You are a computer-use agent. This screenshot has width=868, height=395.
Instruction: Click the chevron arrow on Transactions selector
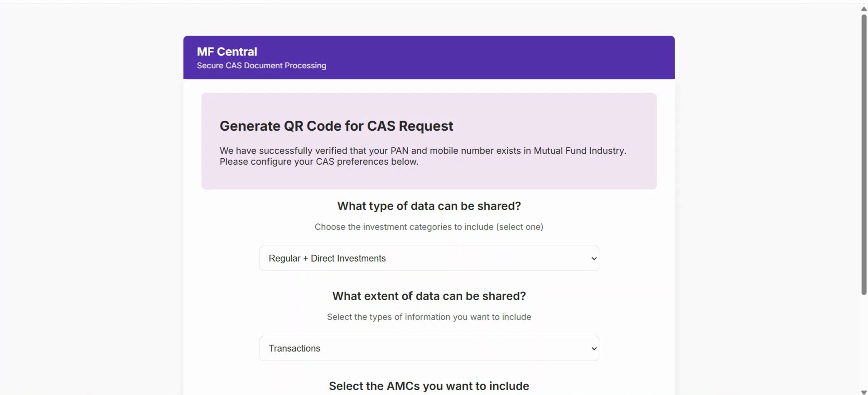pos(594,348)
